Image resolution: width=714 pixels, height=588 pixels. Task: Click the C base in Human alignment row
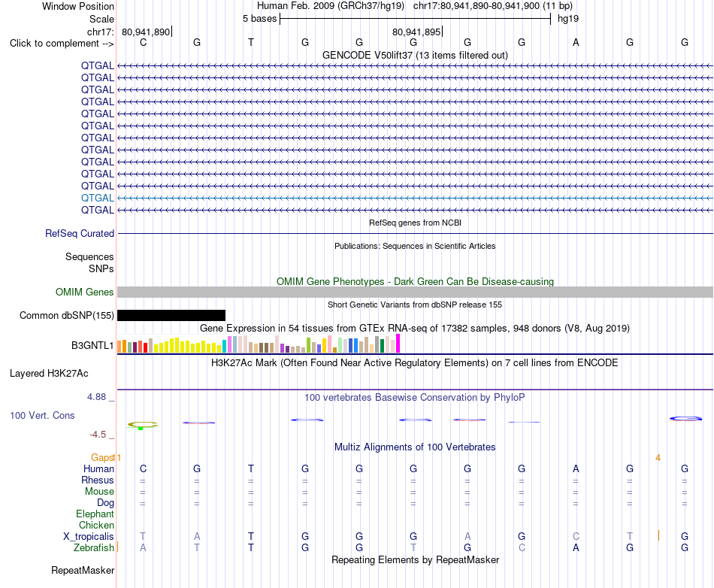coord(143,468)
